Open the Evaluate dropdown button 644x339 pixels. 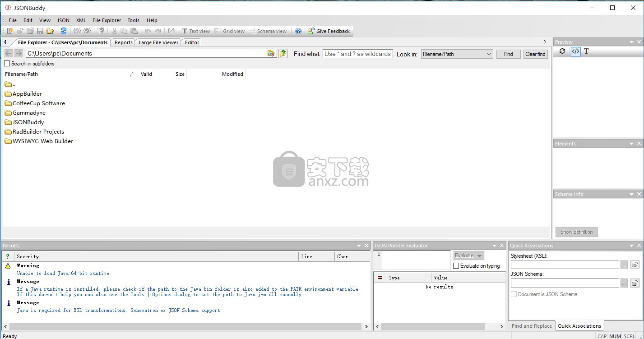[468, 255]
